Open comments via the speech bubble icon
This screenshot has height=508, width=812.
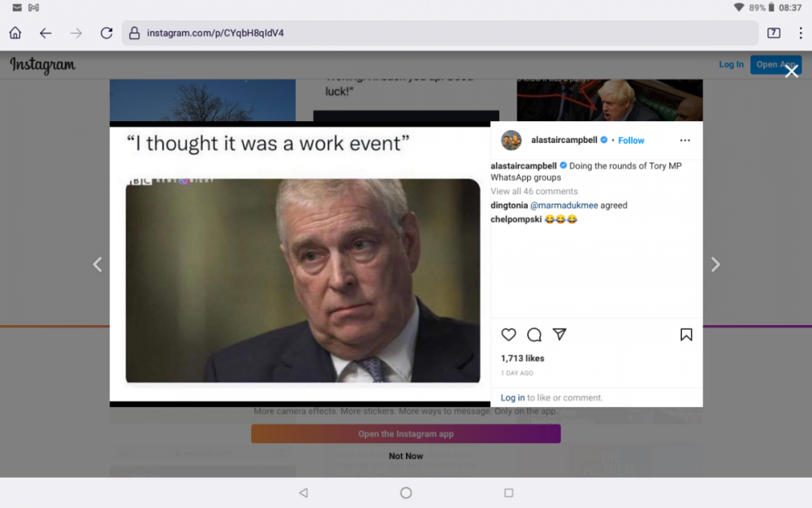[534, 335]
